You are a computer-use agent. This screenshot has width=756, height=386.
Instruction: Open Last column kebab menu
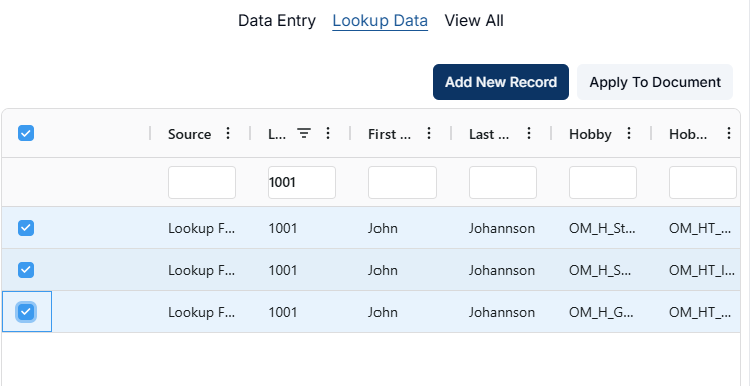coord(529,133)
